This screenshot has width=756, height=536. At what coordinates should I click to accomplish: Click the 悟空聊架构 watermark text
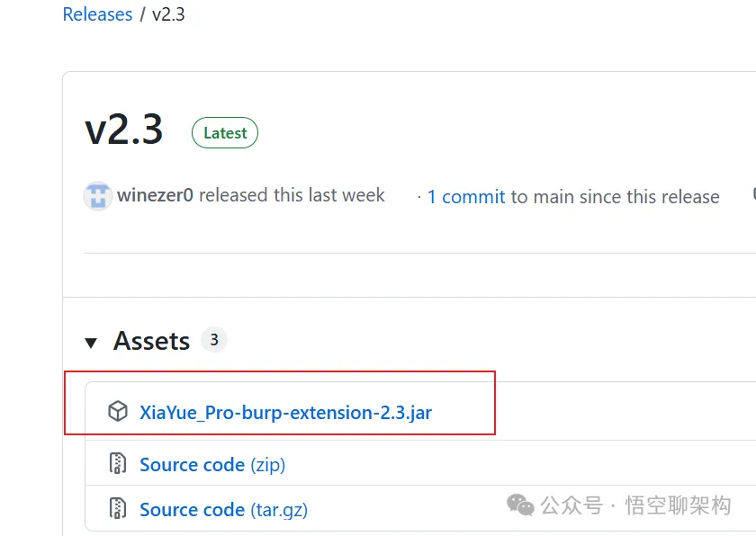pyautogui.click(x=678, y=505)
